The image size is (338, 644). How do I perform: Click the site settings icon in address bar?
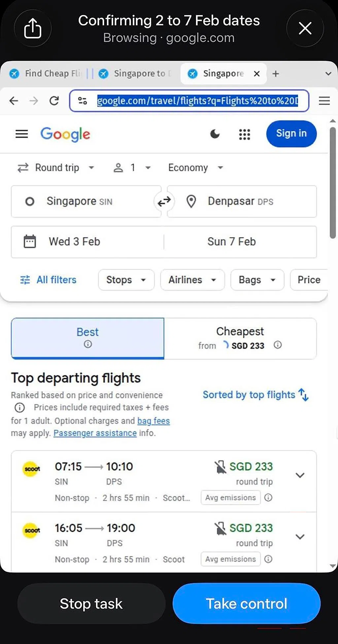click(x=83, y=100)
